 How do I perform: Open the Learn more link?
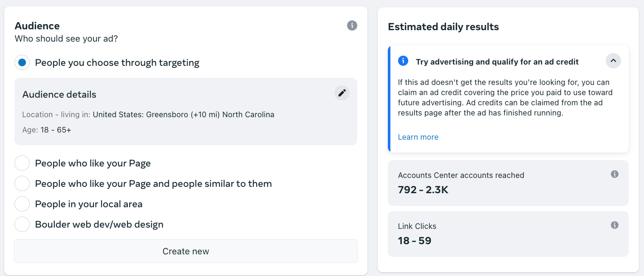tap(418, 137)
